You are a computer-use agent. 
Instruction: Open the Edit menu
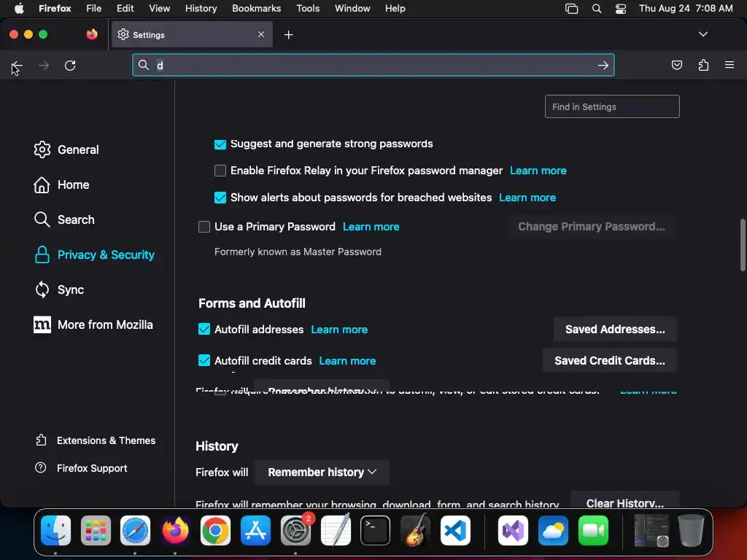point(125,8)
